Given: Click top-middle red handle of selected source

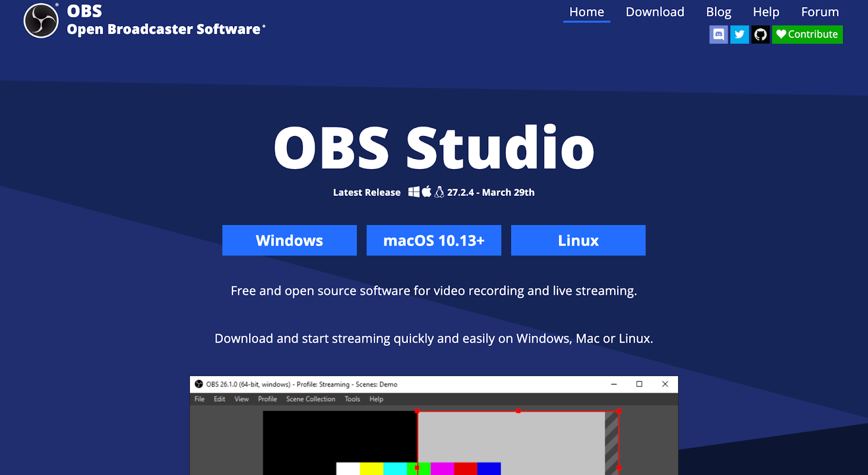Looking at the screenshot, I should [518, 411].
